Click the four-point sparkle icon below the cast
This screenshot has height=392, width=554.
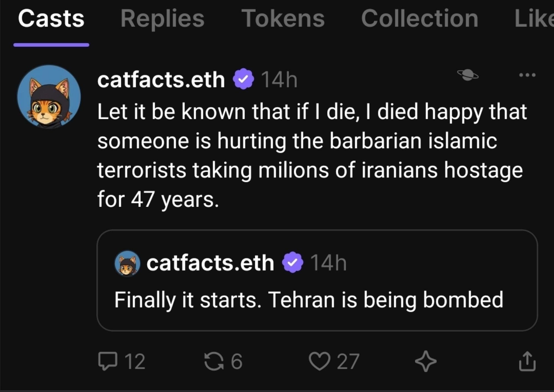point(425,361)
